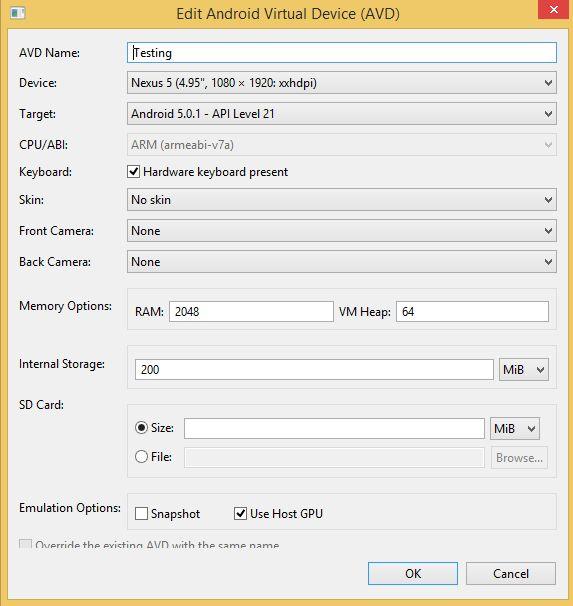Click the RAM field showing 2048

[x=251, y=312]
